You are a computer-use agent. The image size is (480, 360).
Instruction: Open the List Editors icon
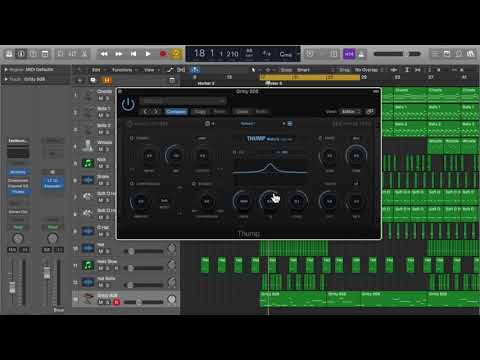click(435, 54)
